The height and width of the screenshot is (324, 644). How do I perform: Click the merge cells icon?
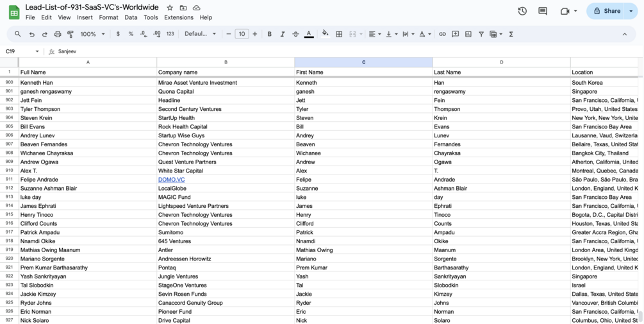[352, 34]
